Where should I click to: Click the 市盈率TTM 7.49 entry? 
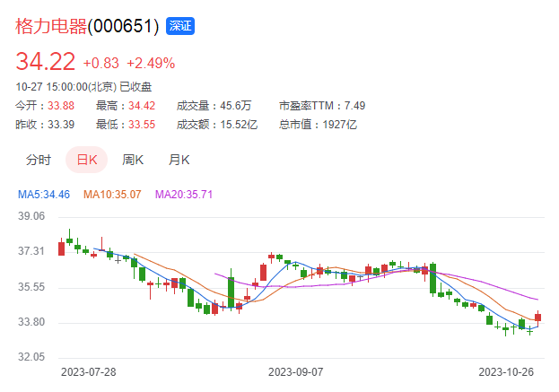point(322,106)
